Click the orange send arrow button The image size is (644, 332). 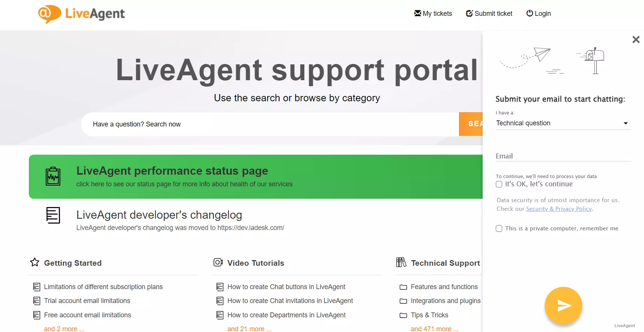(563, 306)
